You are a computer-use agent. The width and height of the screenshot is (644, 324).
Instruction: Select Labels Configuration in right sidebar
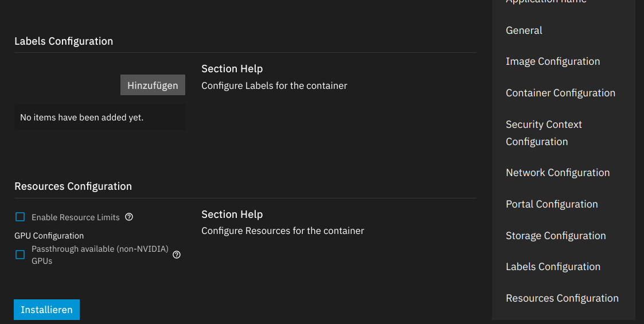coord(553,267)
